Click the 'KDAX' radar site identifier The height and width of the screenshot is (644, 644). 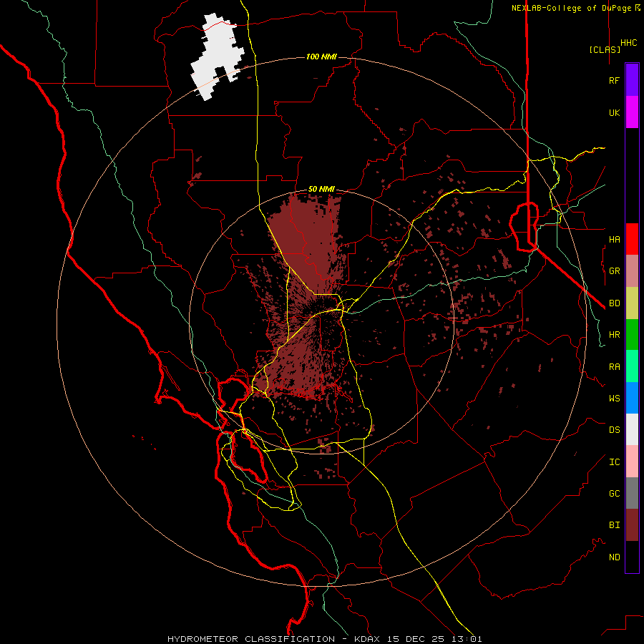366,639
